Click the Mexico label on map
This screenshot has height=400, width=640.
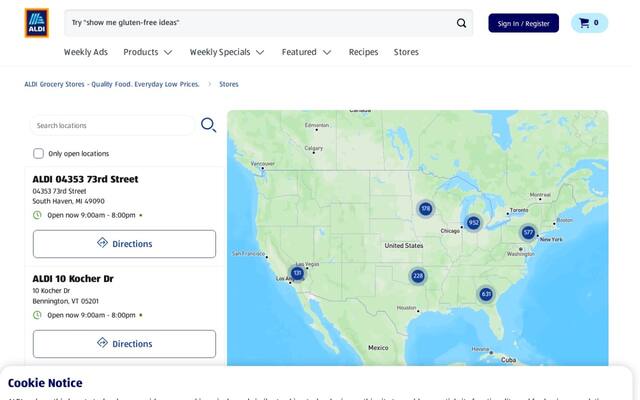pos(378,348)
